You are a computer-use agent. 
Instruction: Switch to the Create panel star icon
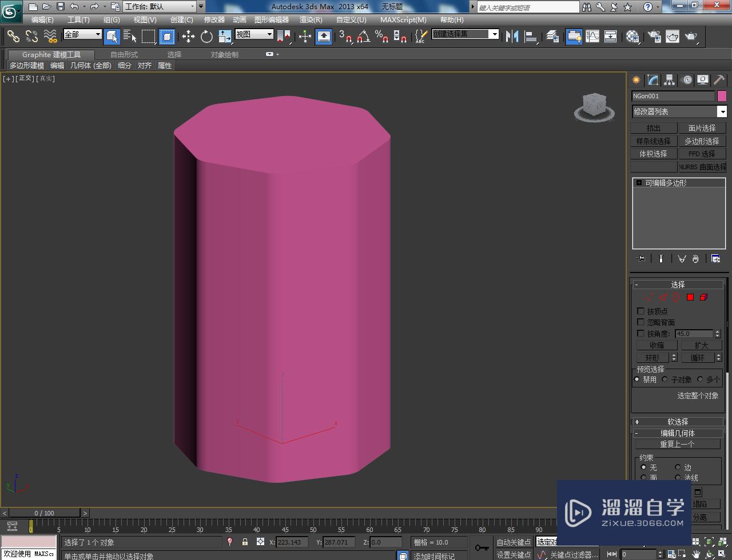point(636,80)
